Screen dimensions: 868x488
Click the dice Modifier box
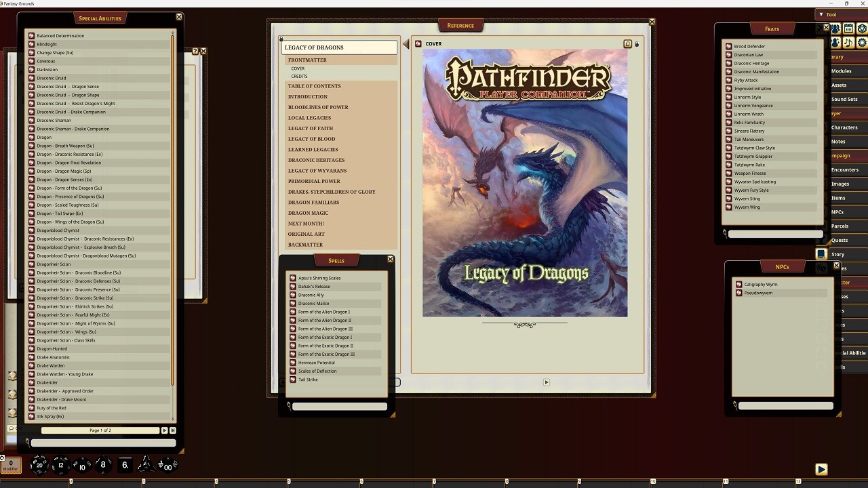pos(11,465)
